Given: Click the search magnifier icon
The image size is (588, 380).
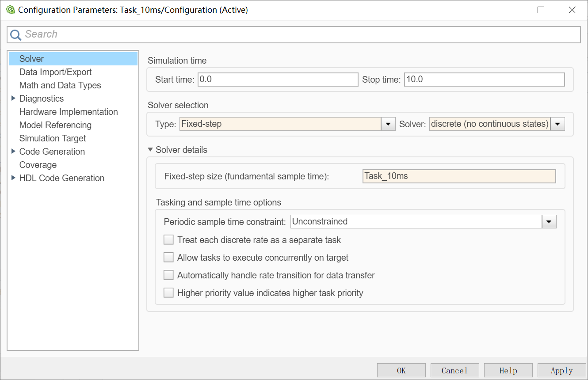Looking at the screenshot, I should [16, 34].
